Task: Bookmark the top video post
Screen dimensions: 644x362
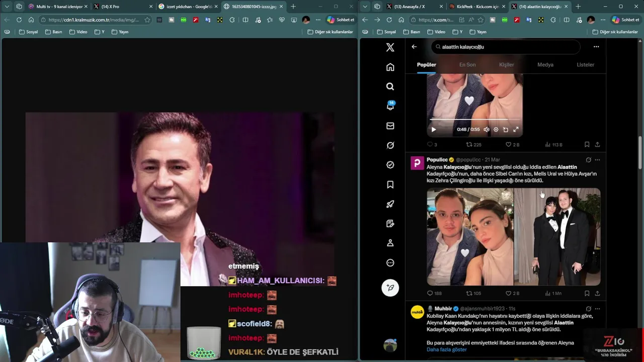Action: [587, 144]
